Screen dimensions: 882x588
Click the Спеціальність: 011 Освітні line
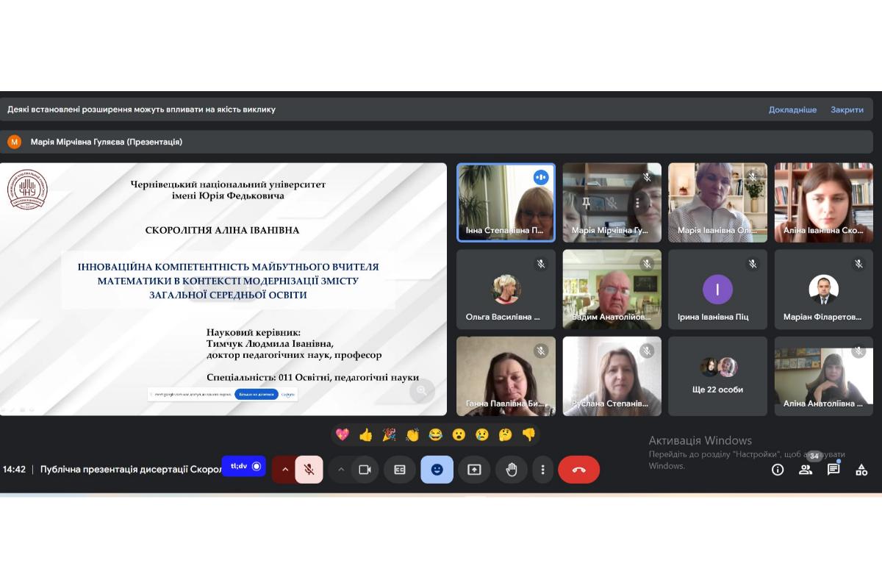pos(313,377)
